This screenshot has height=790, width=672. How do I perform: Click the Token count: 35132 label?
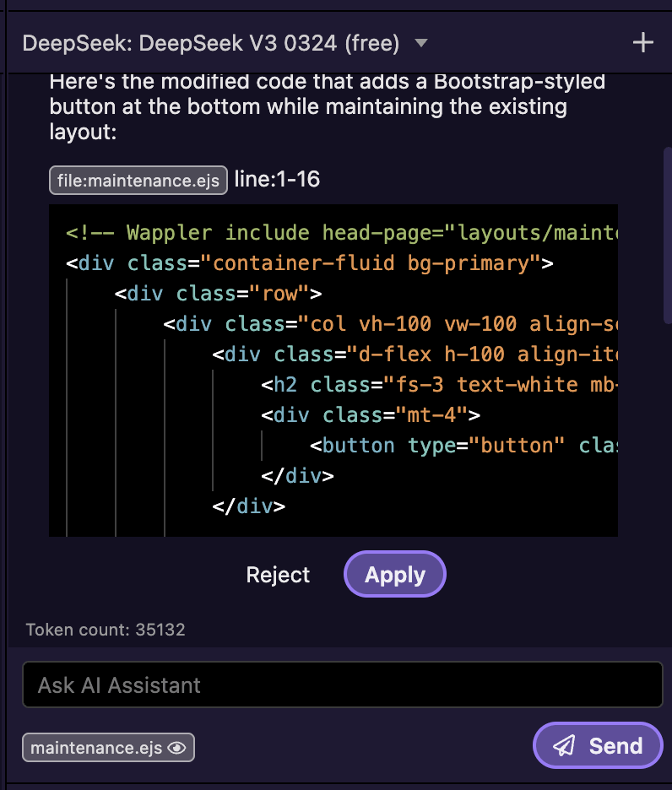coord(106,630)
